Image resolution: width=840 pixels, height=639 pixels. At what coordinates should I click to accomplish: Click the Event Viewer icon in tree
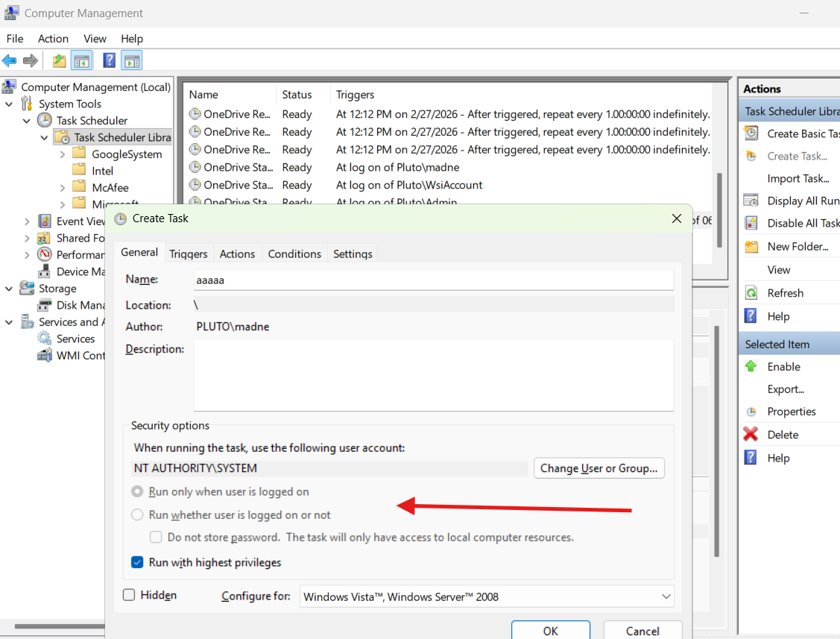point(45,221)
